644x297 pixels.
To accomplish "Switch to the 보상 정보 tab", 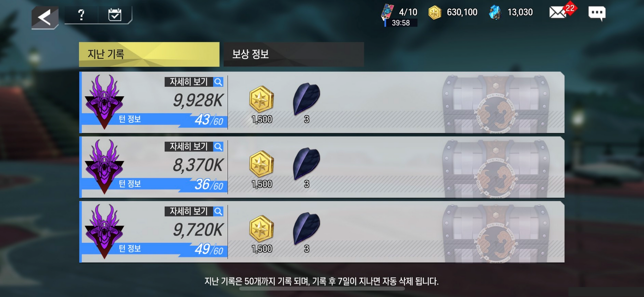I will 294,54.
